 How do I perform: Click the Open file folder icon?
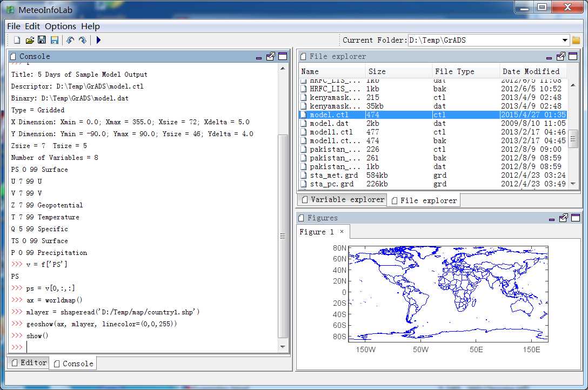point(30,40)
